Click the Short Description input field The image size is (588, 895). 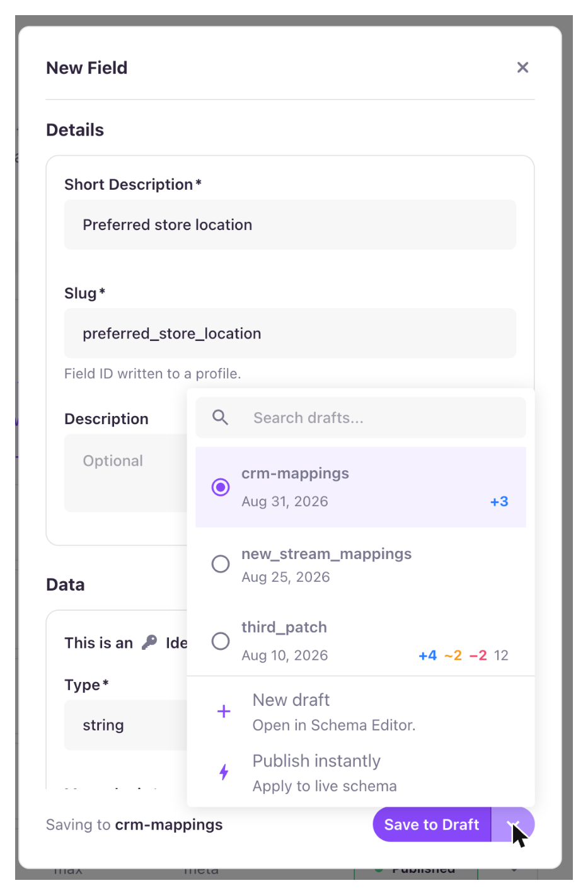290,224
